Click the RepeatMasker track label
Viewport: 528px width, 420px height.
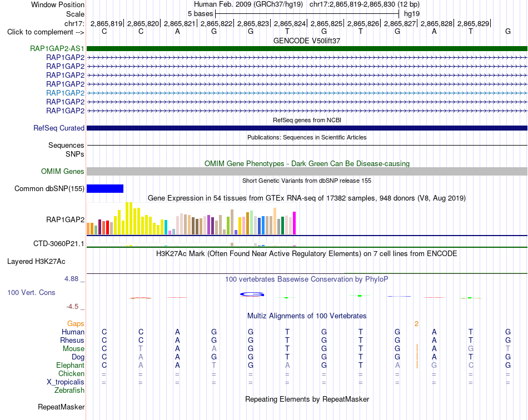pos(61,407)
